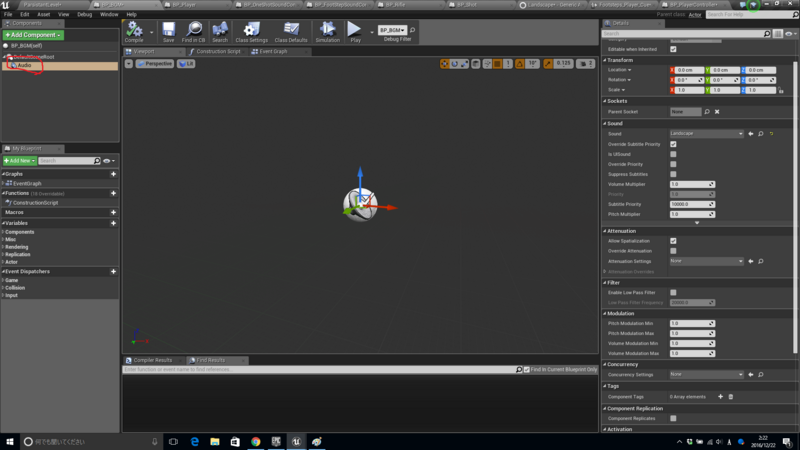Start Simulation
The height and width of the screenshot is (450, 800).
(328, 32)
